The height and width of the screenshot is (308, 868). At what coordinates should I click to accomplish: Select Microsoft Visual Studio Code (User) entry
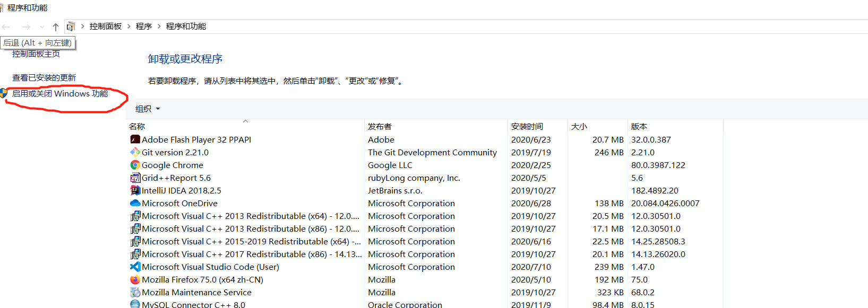coord(210,267)
